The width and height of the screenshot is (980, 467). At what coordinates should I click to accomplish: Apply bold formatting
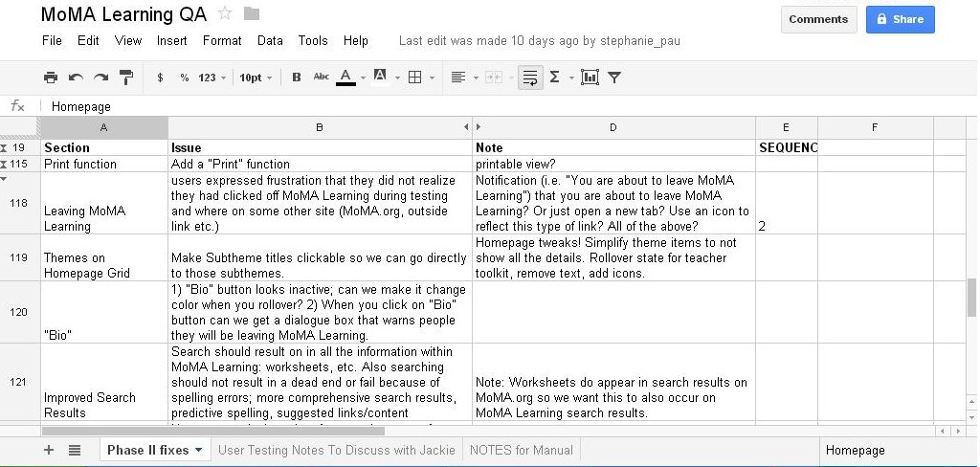coord(297,78)
